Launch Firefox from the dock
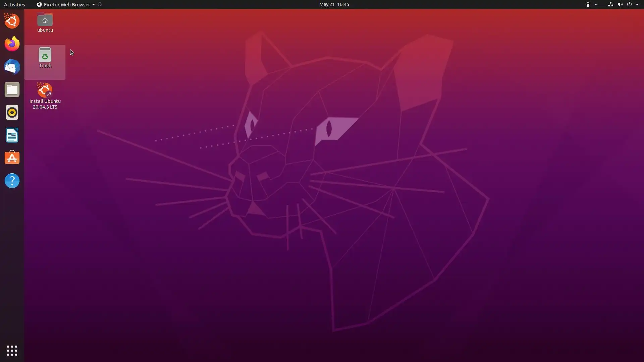This screenshot has width=644, height=362. click(12, 44)
